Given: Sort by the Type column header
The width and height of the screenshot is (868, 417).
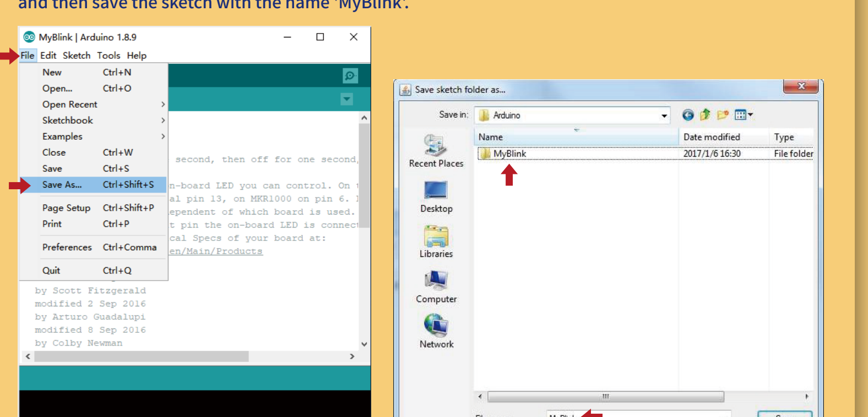Looking at the screenshot, I should pyautogui.click(x=791, y=137).
